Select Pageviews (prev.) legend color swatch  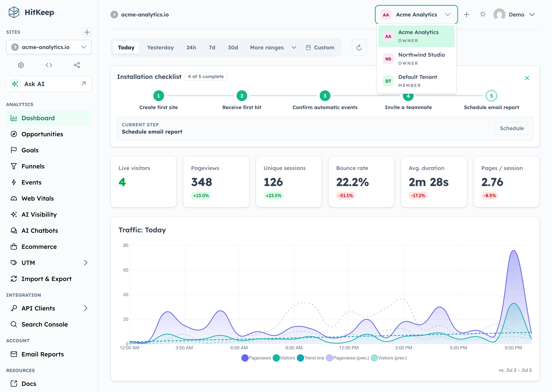(329, 358)
